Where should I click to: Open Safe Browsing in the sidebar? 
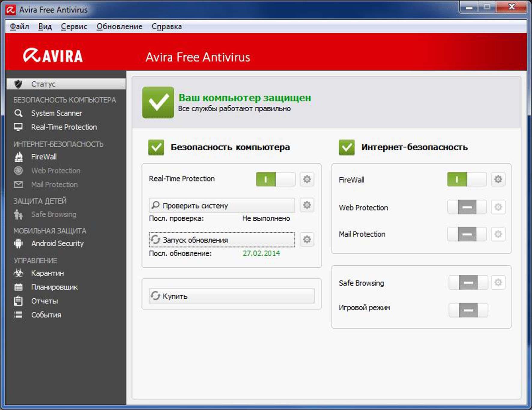[x=54, y=214]
